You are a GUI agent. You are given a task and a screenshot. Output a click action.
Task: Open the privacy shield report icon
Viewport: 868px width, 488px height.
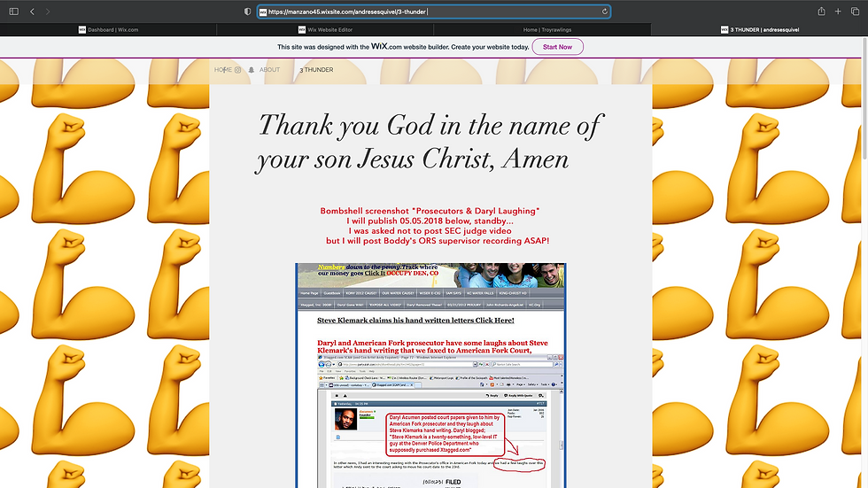pos(247,11)
